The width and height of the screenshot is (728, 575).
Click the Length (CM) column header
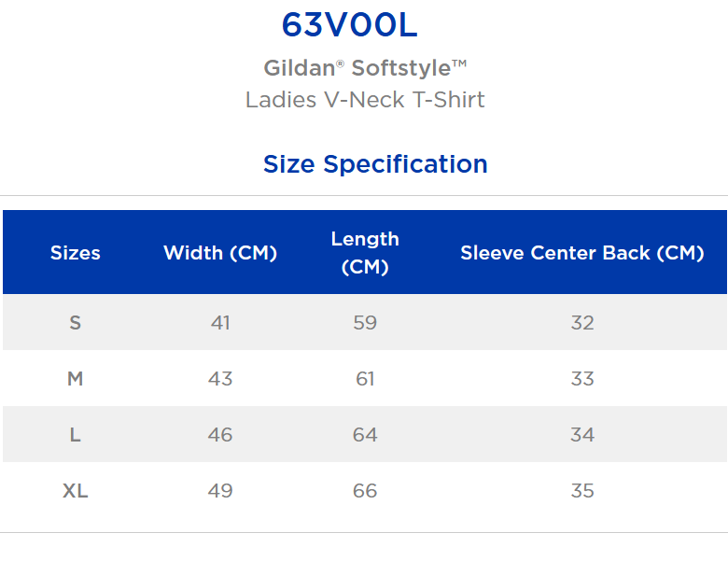pos(365,253)
